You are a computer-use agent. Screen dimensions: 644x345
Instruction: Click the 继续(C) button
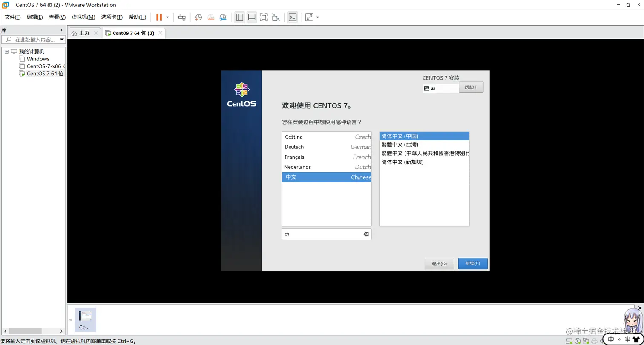click(x=473, y=264)
